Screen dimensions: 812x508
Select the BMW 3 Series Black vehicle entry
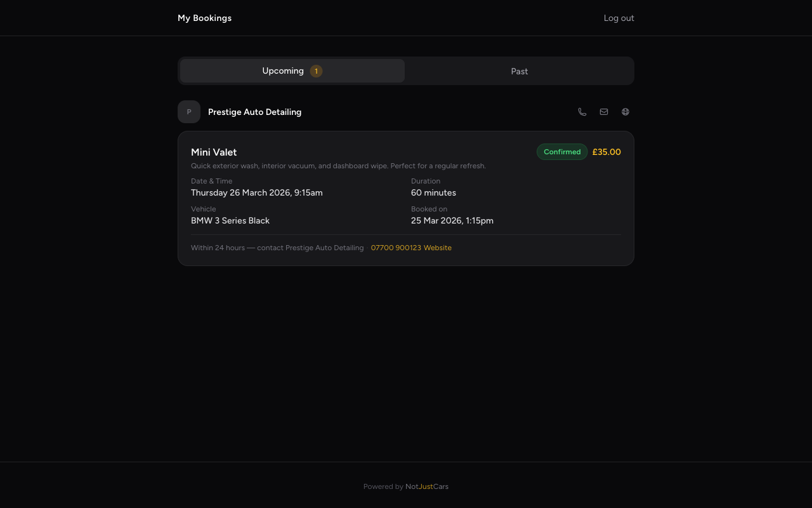[x=230, y=220]
